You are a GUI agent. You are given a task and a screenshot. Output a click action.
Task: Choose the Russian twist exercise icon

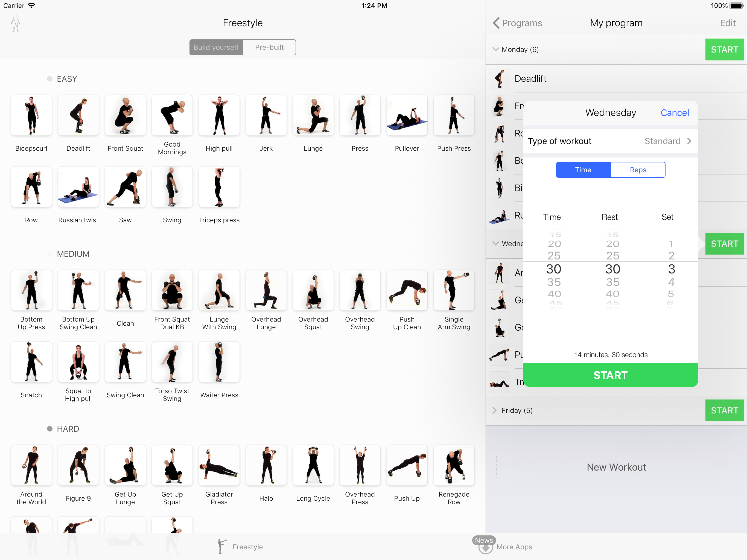click(78, 187)
